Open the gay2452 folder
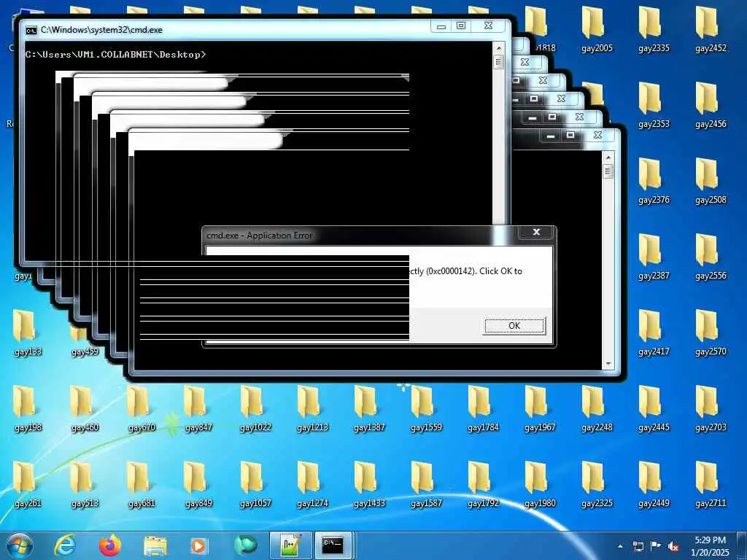Screen dimensions: 747x560 pyautogui.click(x=711, y=29)
